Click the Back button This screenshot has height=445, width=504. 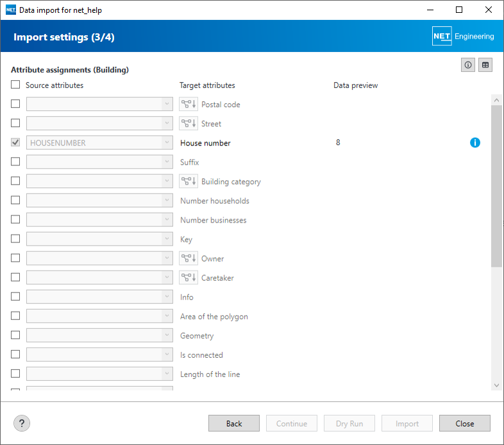[234, 423]
